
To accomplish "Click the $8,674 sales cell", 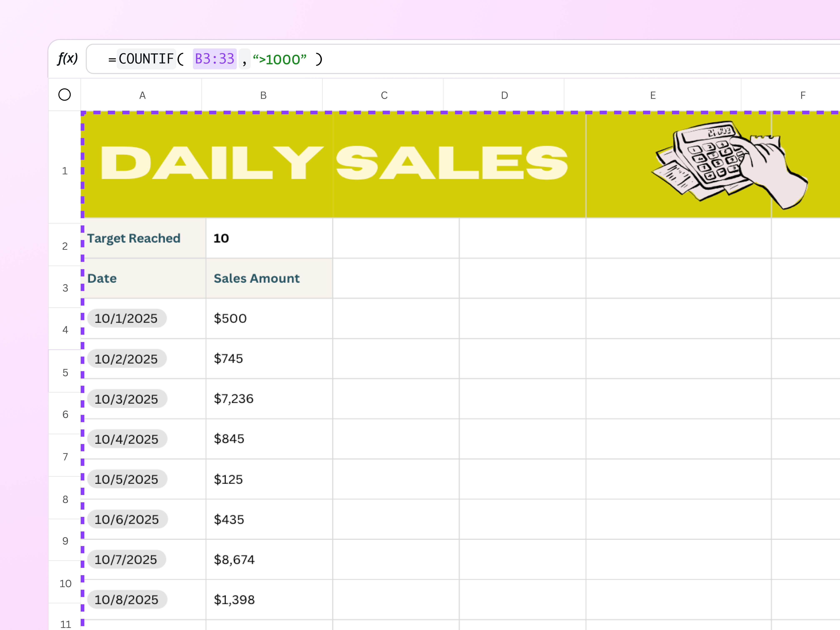I will pos(269,559).
